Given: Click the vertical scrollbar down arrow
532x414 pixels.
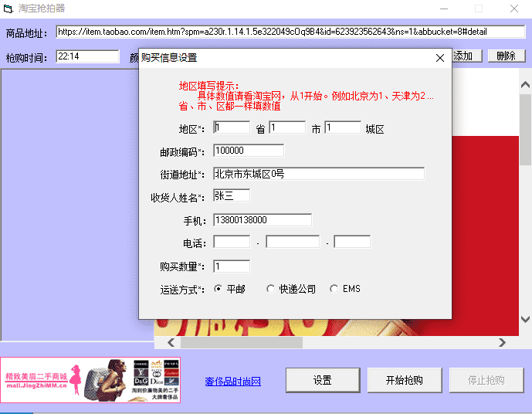Looking at the screenshot, I should [525, 319].
